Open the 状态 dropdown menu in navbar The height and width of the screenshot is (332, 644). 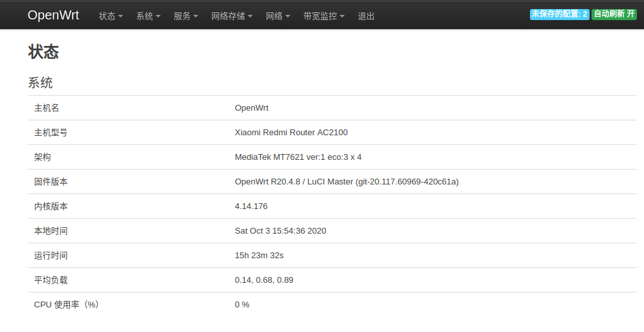(111, 16)
